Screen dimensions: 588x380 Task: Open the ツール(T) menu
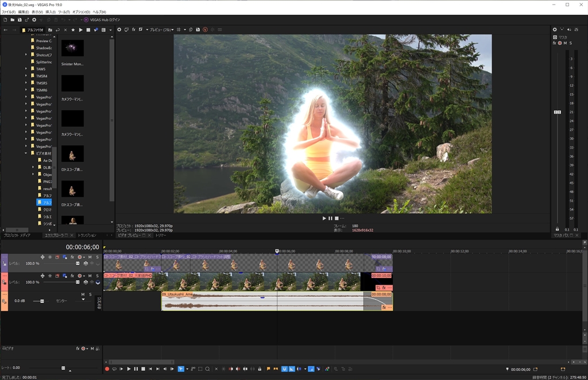(64, 11)
